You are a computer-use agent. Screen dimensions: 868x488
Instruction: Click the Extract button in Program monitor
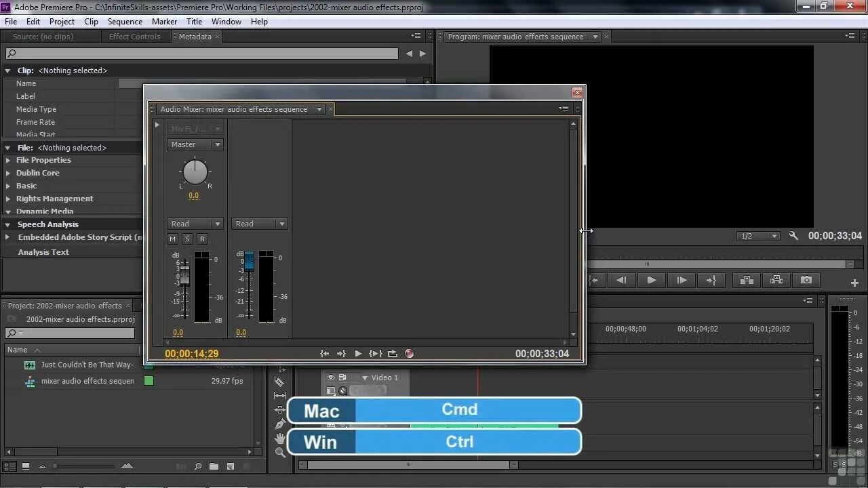[x=776, y=280]
